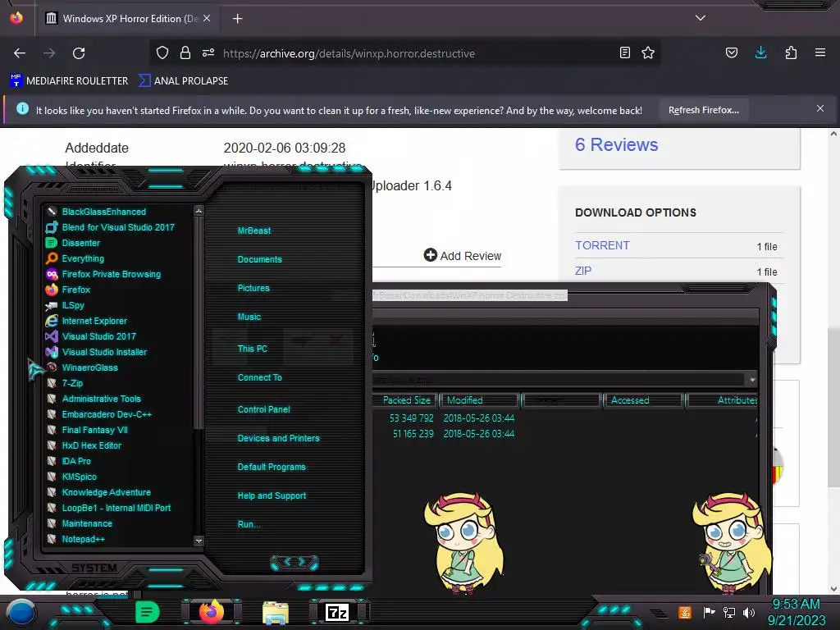Sort 7-Zip list by Packed Size
This screenshot has height=630, width=840.
(x=406, y=400)
